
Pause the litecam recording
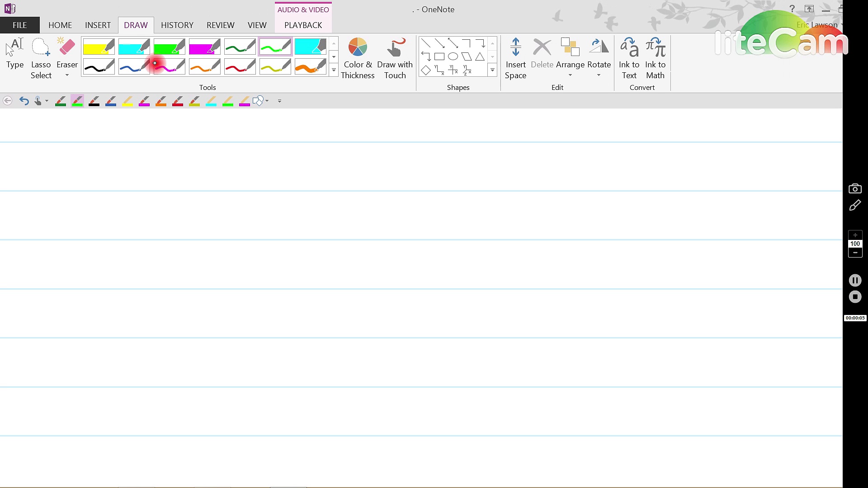click(855, 281)
